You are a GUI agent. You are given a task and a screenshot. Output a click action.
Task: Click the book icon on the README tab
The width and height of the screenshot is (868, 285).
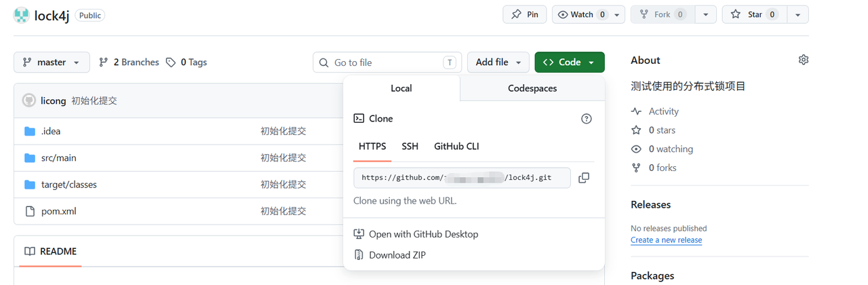coord(30,251)
